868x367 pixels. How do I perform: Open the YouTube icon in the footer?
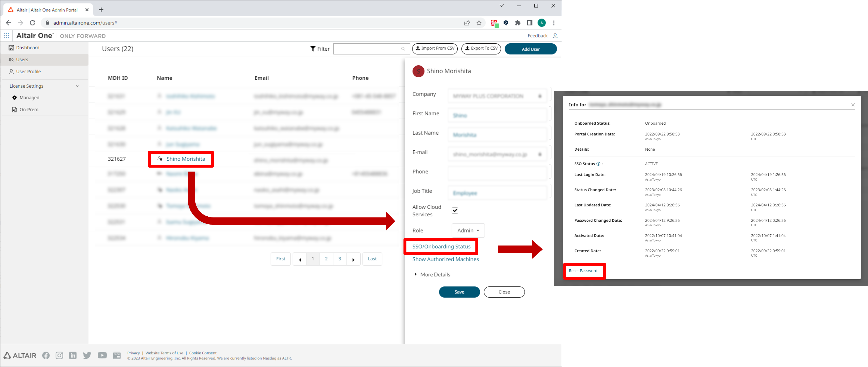[102, 355]
